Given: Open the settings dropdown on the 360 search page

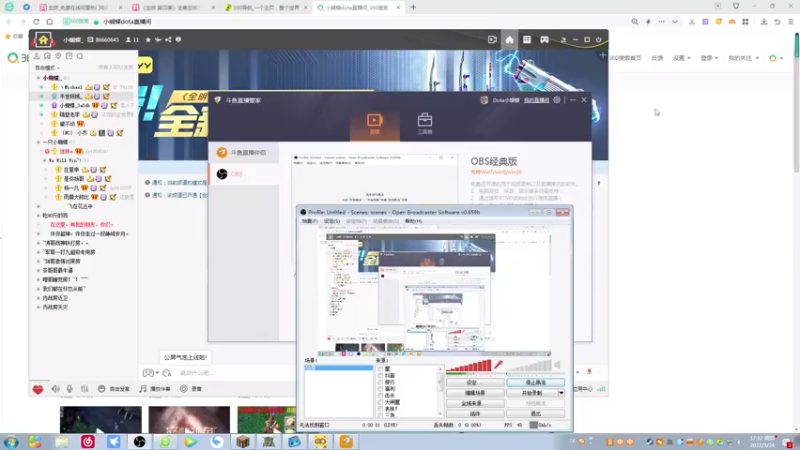Looking at the screenshot, I should coord(681,58).
